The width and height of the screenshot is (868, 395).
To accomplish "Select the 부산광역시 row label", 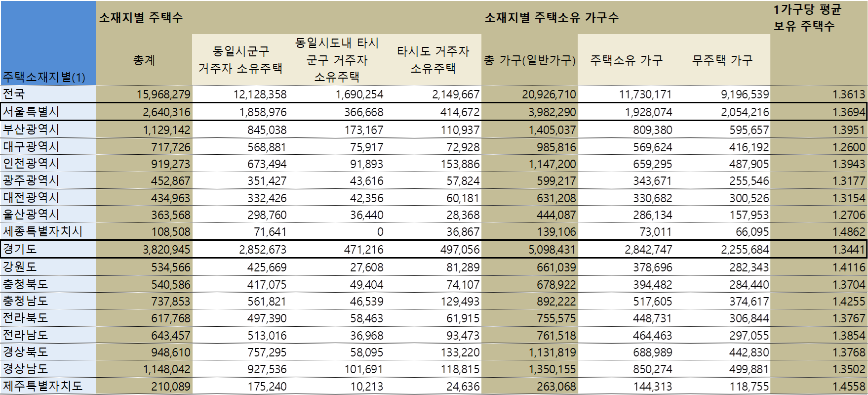I will tap(48, 130).
